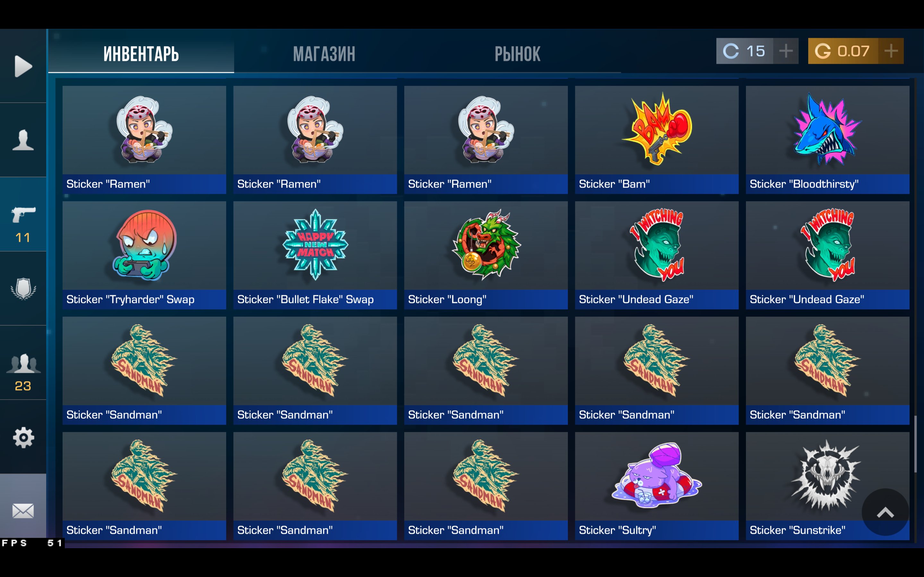Pick the Sticker "Sultry" purple cat item
This screenshot has width=924, height=577.
coord(657,486)
